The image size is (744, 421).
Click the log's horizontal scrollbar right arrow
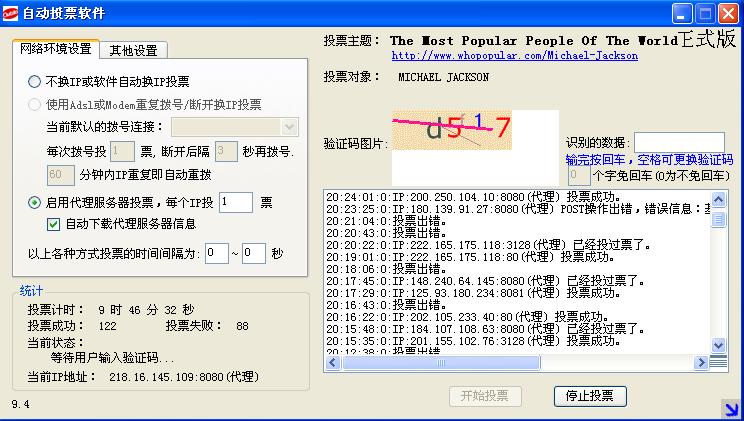(x=700, y=363)
